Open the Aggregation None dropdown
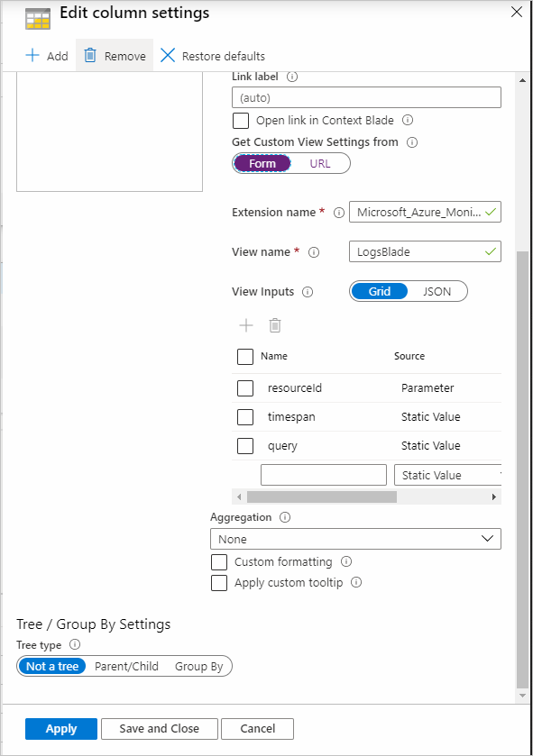Viewport: 533px width, 756px height. (x=355, y=539)
